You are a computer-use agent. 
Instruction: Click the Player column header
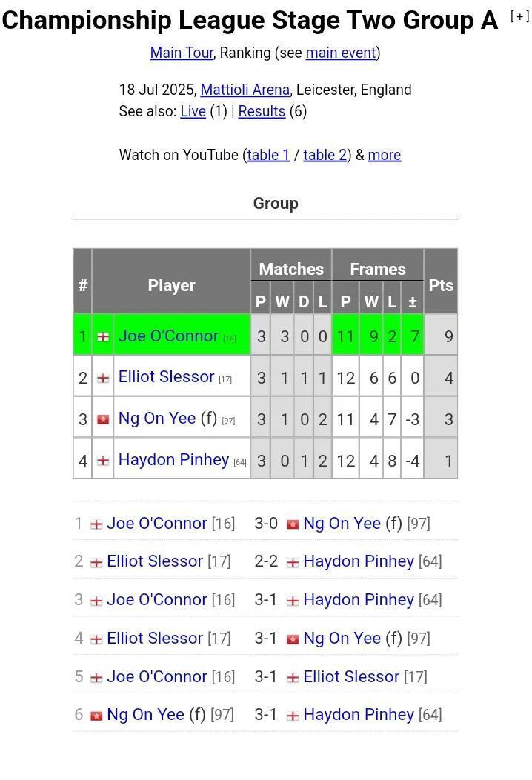pos(171,285)
